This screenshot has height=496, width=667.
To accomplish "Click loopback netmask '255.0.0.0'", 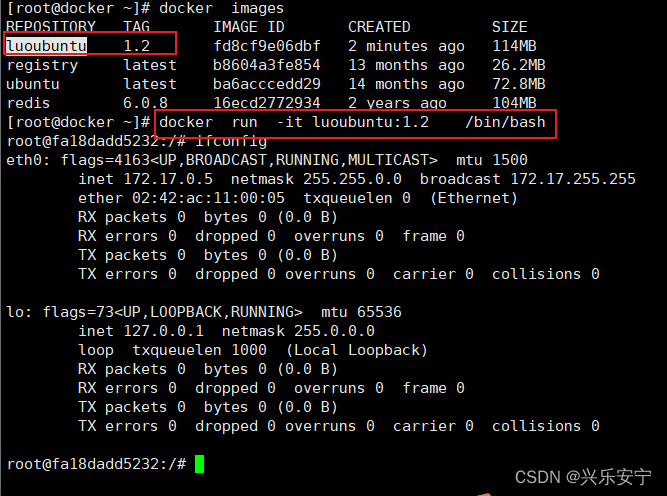I will click(334, 331).
